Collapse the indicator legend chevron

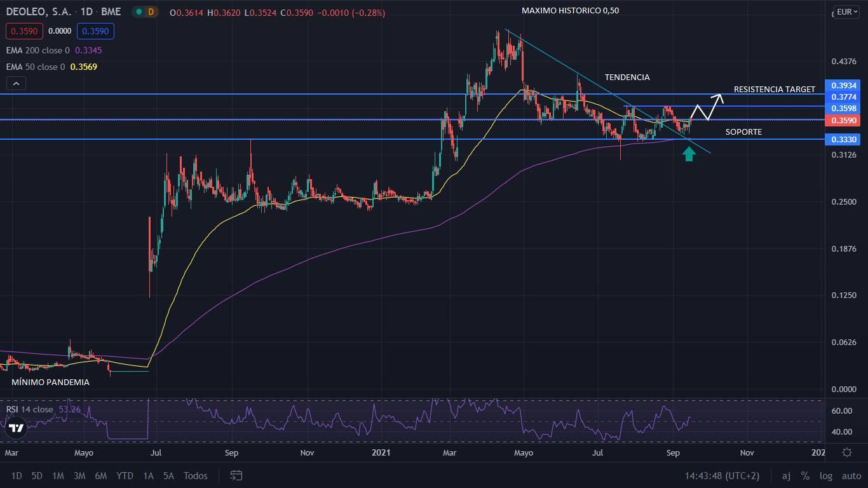click(17, 83)
